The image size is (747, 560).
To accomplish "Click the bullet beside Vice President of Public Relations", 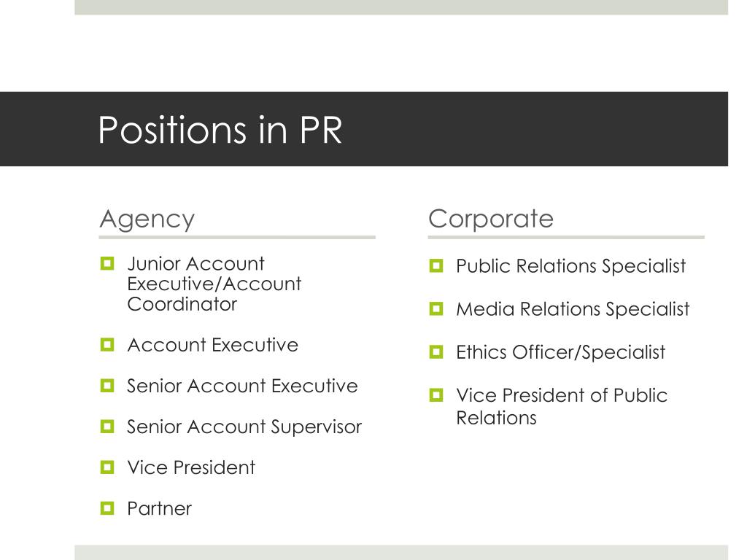I will coord(436,394).
